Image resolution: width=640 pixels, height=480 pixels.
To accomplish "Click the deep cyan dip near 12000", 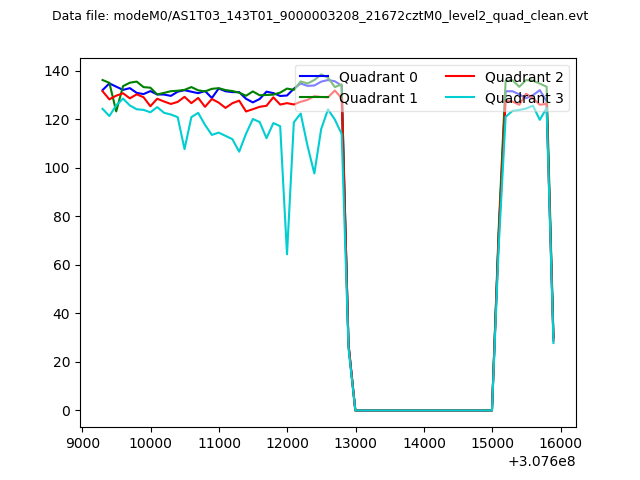I will coord(287,252).
